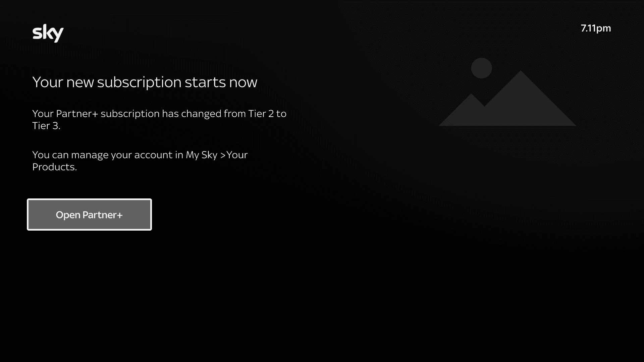Click the word 'Partner+' in subscription message

(77, 114)
